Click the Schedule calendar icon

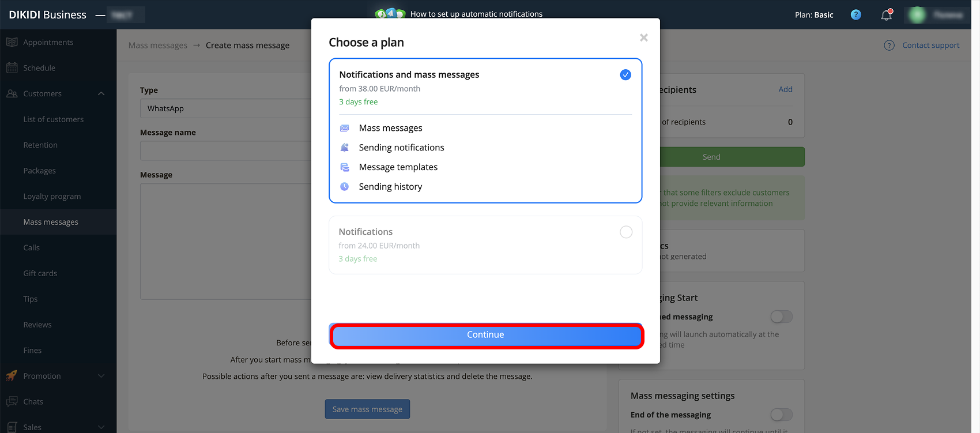point(12,68)
